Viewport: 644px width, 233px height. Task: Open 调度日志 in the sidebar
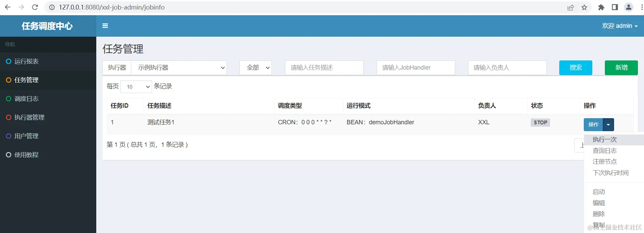click(48, 99)
